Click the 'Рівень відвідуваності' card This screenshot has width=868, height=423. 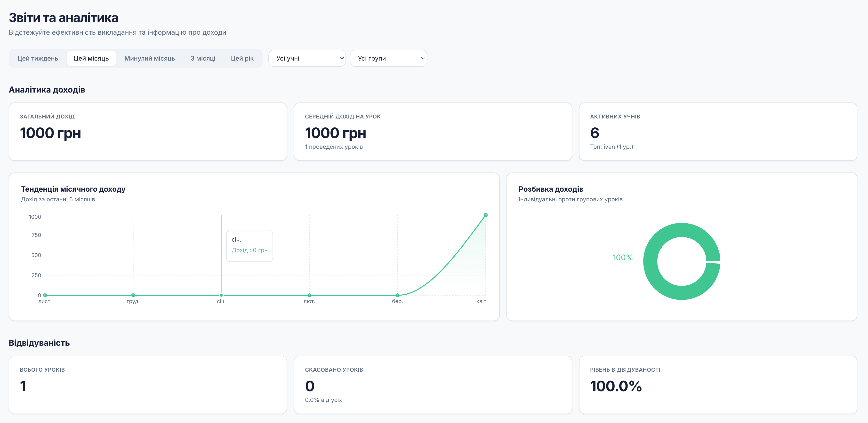click(718, 385)
